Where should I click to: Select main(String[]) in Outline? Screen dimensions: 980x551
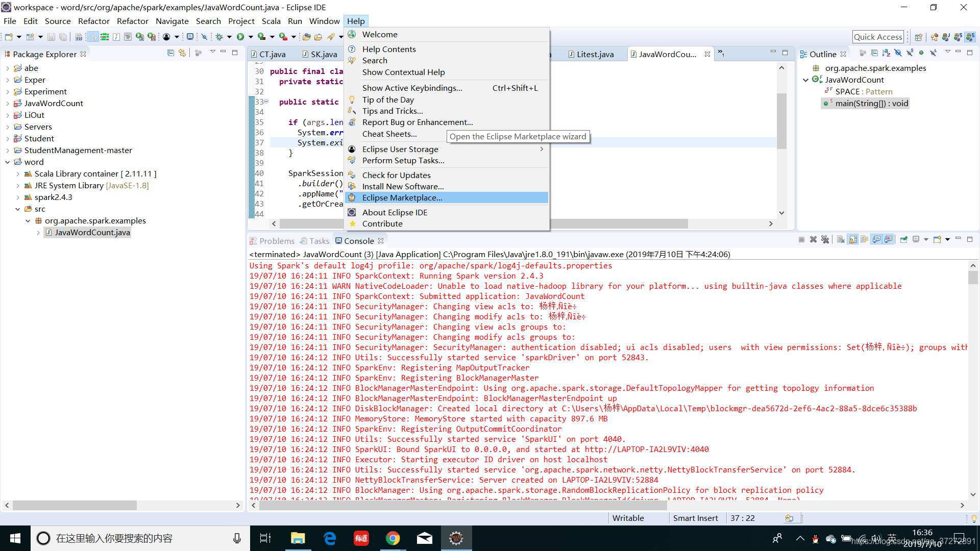pos(866,104)
